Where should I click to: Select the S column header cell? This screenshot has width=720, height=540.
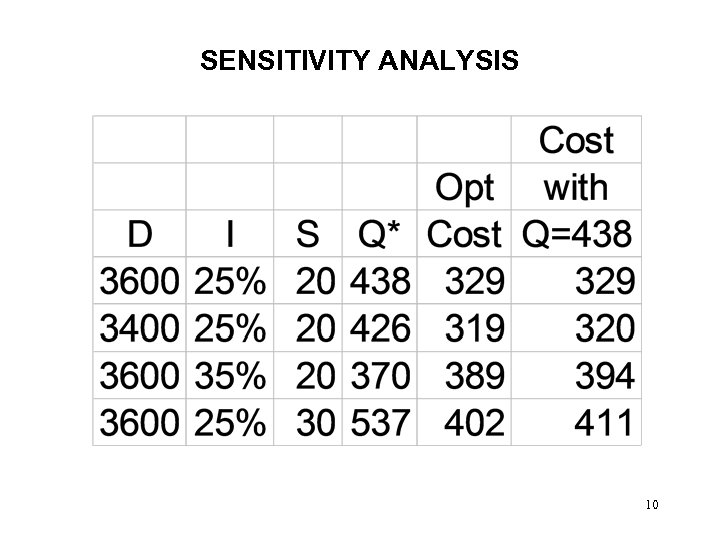[308, 235]
